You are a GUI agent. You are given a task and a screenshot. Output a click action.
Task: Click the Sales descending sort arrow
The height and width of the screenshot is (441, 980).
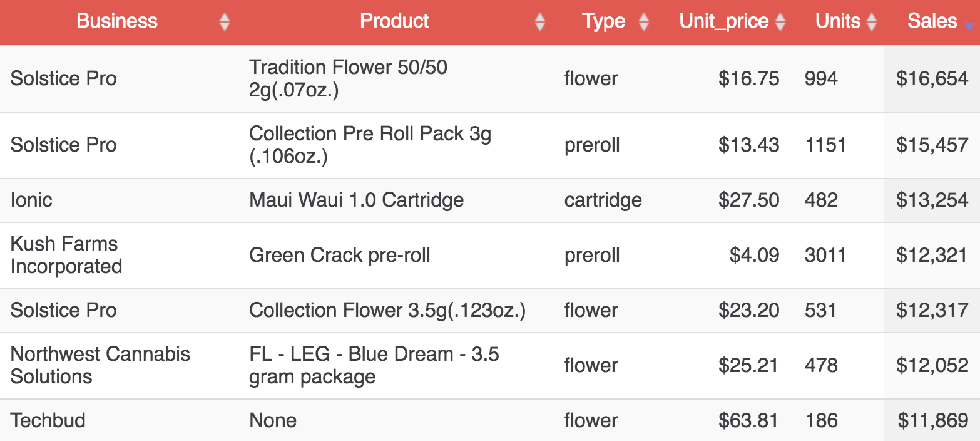pyautogui.click(x=969, y=26)
